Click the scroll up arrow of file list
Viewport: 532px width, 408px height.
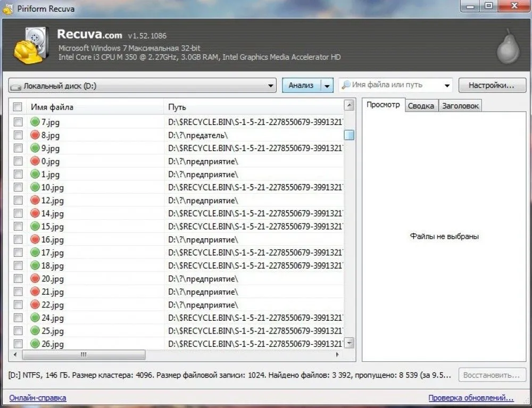pyautogui.click(x=349, y=105)
